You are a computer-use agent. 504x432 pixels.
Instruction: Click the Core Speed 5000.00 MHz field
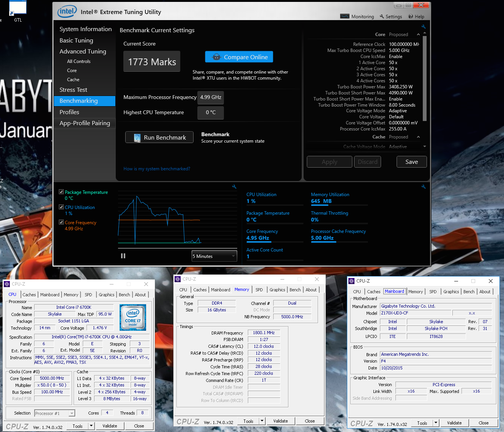pyautogui.click(x=52, y=378)
